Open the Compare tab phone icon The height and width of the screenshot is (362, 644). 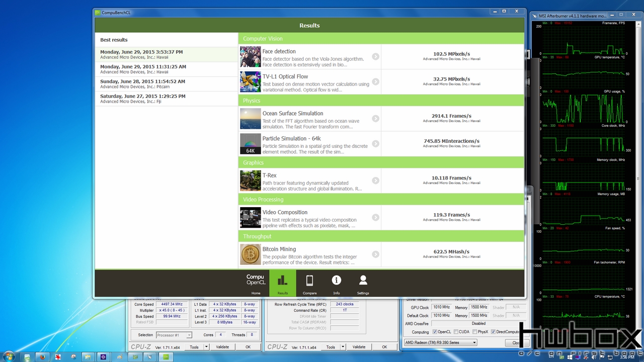coord(309,281)
